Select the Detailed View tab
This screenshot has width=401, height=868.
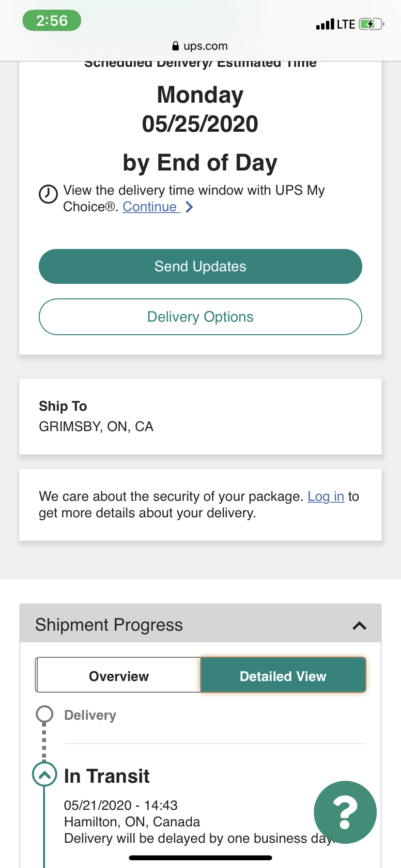pyautogui.click(x=283, y=676)
